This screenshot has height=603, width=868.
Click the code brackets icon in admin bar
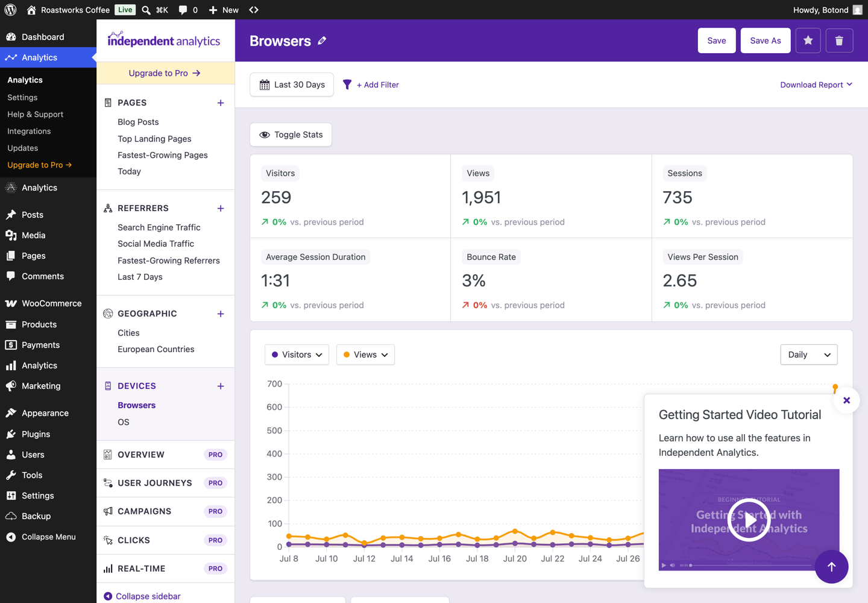click(x=254, y=10)
